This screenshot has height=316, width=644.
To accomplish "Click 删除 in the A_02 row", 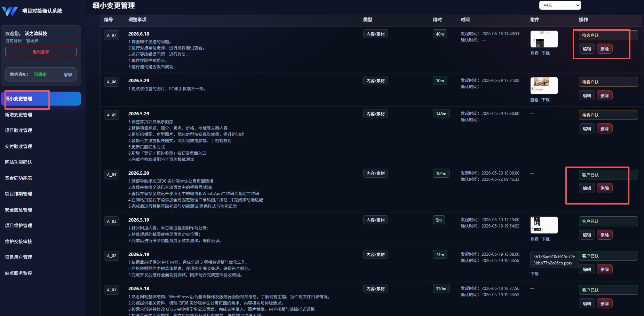I will [605, 270].
